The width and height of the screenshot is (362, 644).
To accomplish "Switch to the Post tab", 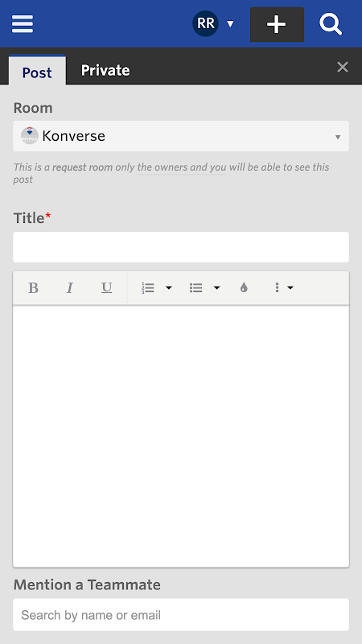I will [x=37, y=71].
